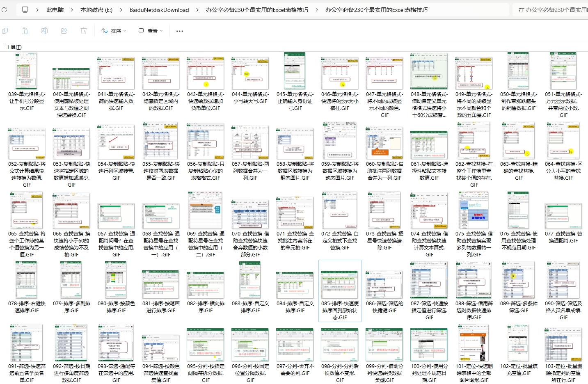This screenshot has height=384, width=588.
Task: Click the computer monitor icon in address bar
Action: (x=25, y=10)
